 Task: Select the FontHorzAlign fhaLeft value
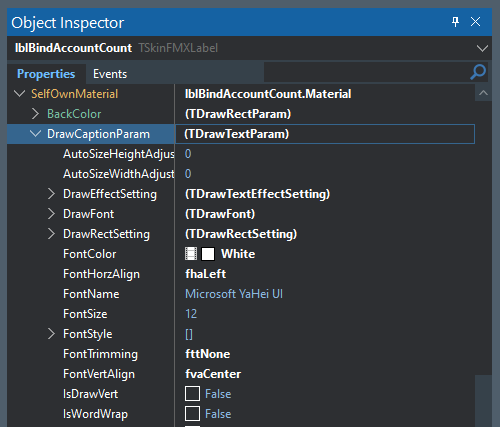[x=206, y=274]
